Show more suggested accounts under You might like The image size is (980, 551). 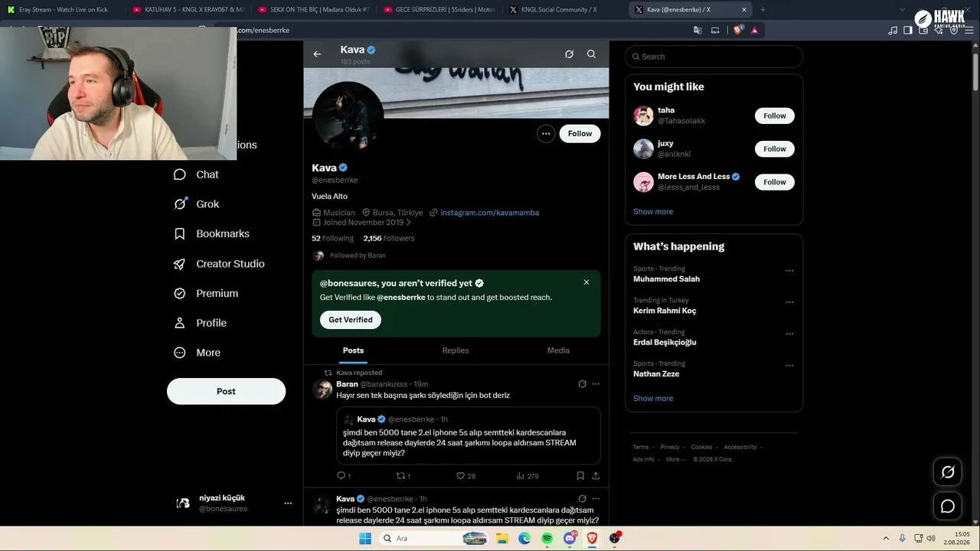click(653, 212)
